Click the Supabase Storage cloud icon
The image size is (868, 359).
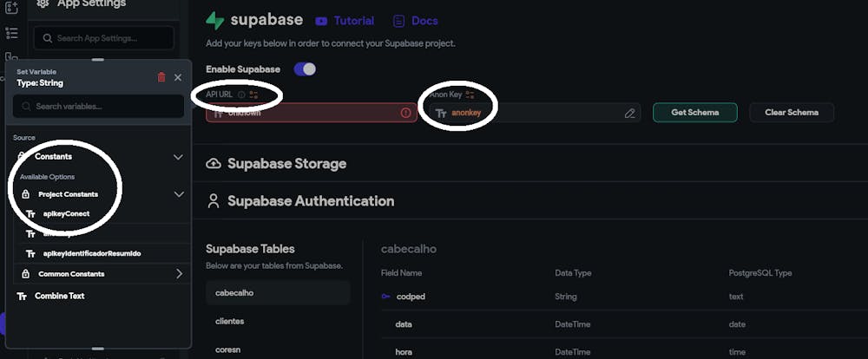(214, 164)
